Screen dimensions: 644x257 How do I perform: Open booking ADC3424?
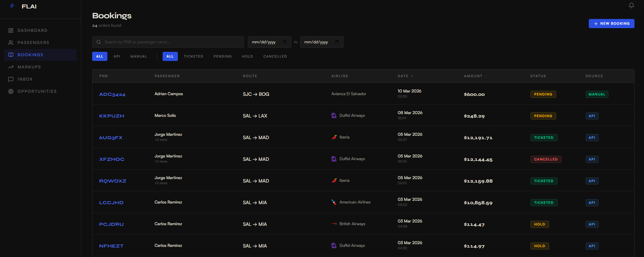(112, 94)
